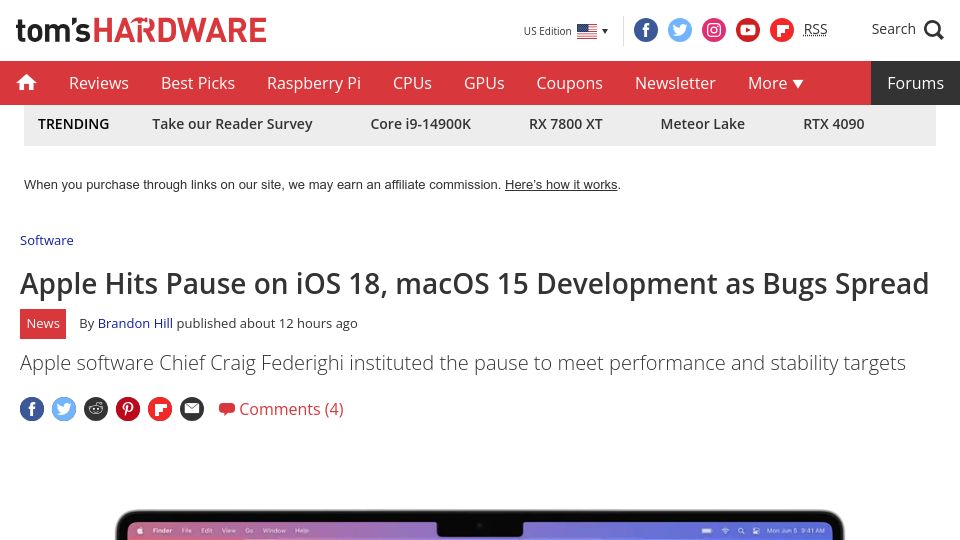Share article via email icon
This screenshot has width=960, height=540.
192,409
